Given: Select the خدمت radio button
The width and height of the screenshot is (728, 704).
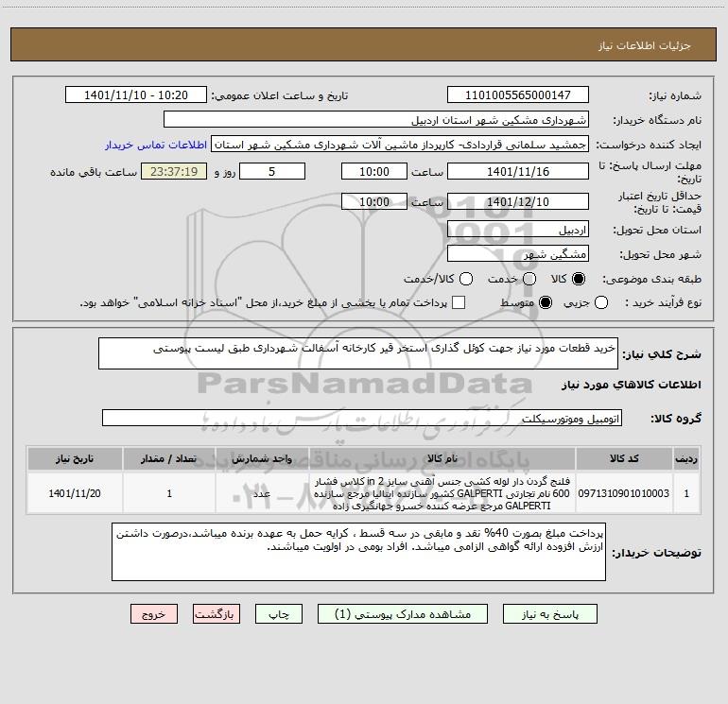Looking at the screenshot, I should (x=529, y=279).
